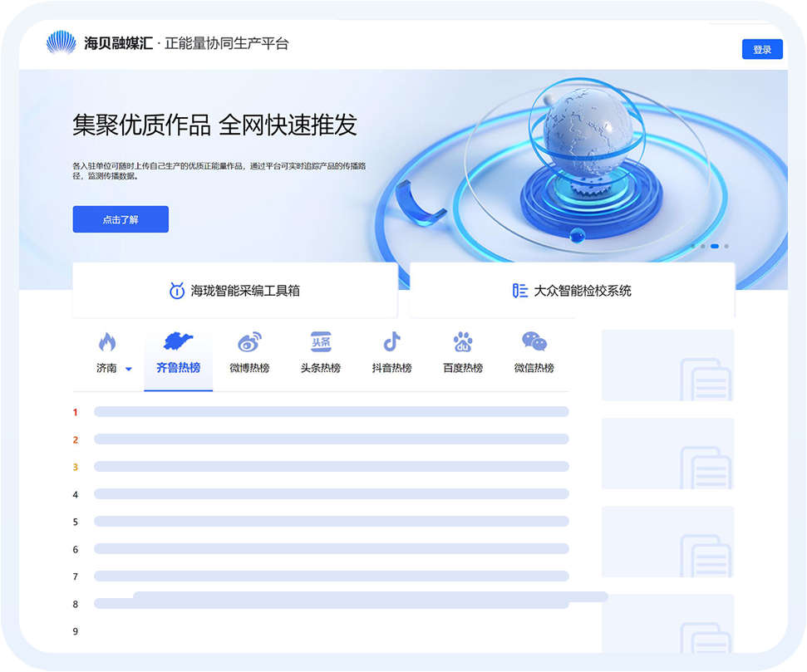The image size is (807, 672).
Task: Switch to the 微博热榜 tab
Action: click(x=249, y=368)
